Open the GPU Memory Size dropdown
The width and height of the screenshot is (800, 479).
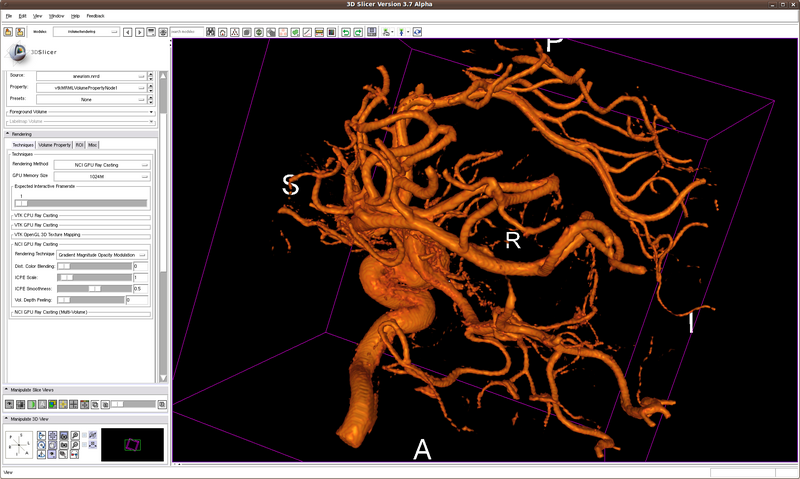100,175
